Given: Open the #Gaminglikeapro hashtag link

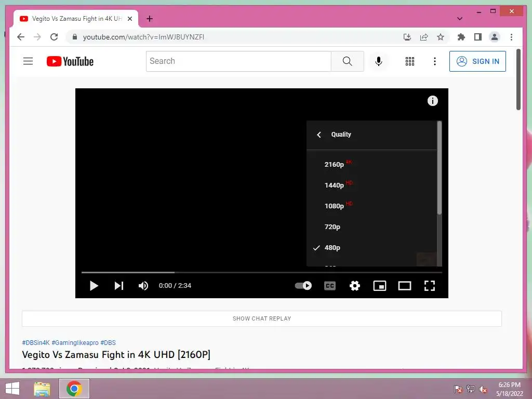Looking at the screenshot, I should click(x=75, y=343).
